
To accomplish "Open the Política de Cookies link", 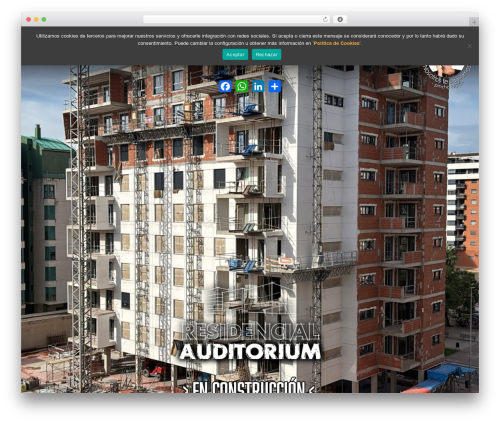I will [x=336, y=43].
